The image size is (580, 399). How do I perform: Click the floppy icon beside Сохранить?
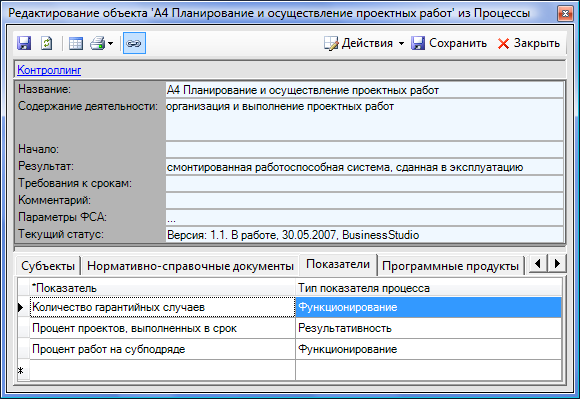pyautogui.click(x=418, y=43)
